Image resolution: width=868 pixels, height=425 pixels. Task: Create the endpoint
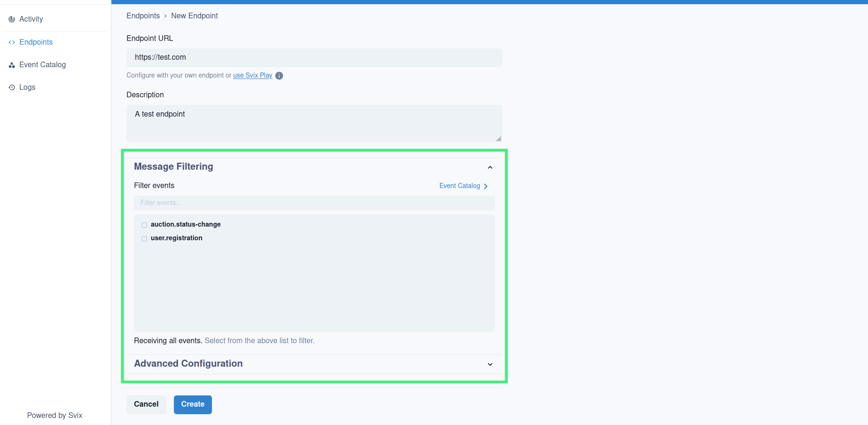(193, 404)
